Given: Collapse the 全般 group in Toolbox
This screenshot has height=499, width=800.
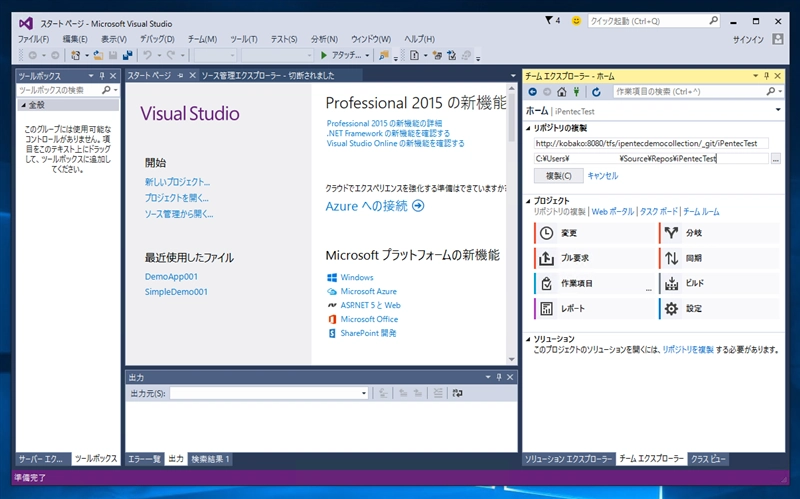Looking at the screenshot, I should pyautogui.click(x=23, y=105).
